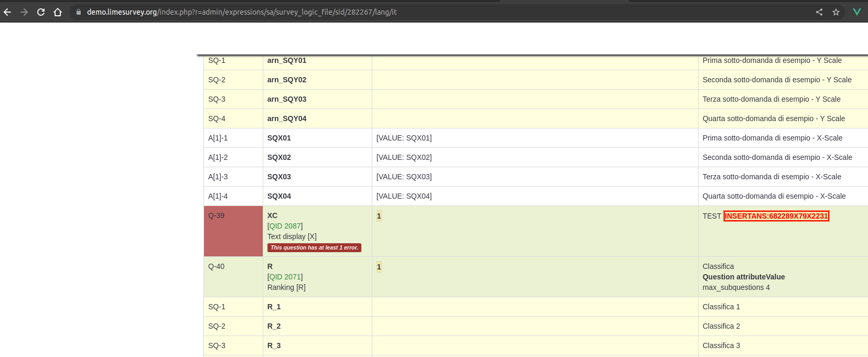Open the QID 2071 link
868x357 pixels.
click(x=285, y=277)
